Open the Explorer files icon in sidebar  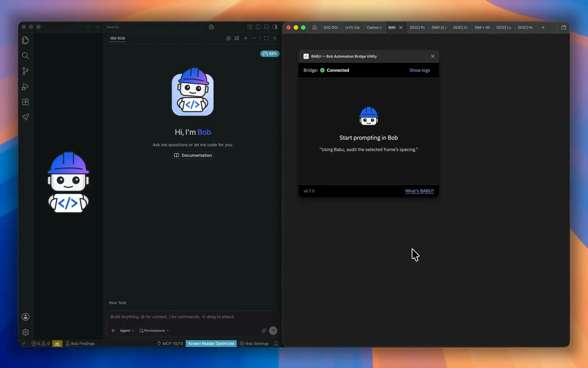[x=25, y=40]
